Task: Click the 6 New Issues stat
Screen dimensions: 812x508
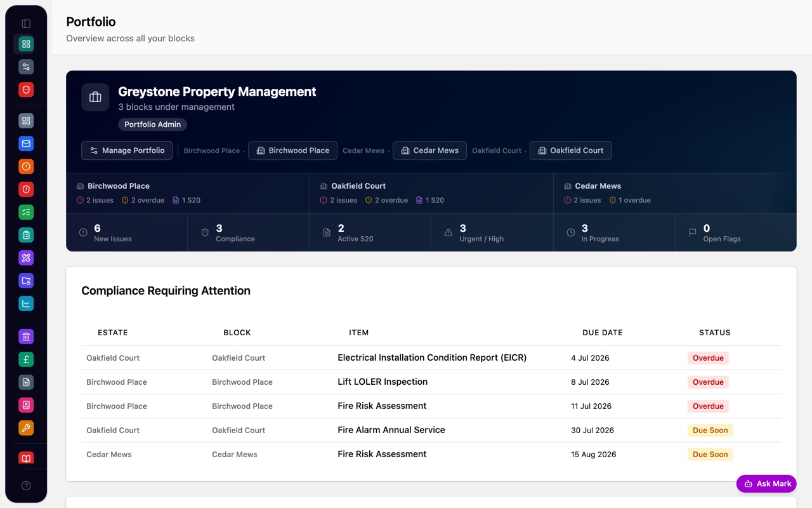Action: pyautogui.click(x=127, y=232)
